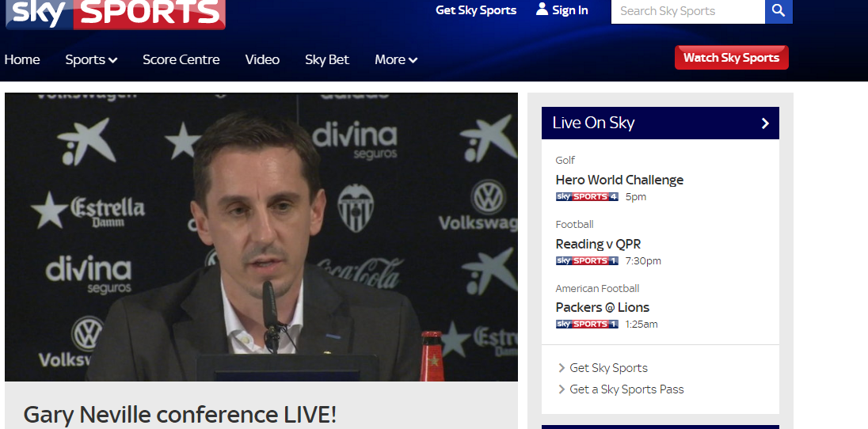Click the search magnifier button
This screenshot has height=429, width=868.
pyautogui.click(x=779, y=10)
